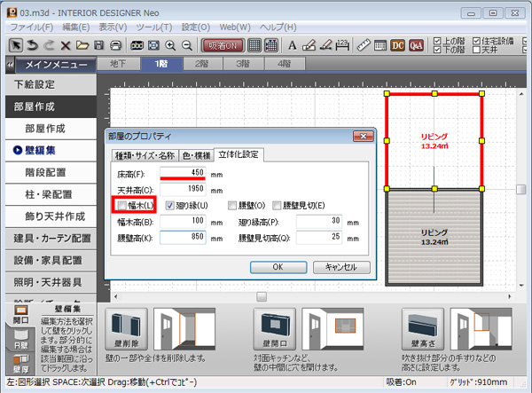Click the open folder icon
The image size is (532, 393).
pos(81,44)
